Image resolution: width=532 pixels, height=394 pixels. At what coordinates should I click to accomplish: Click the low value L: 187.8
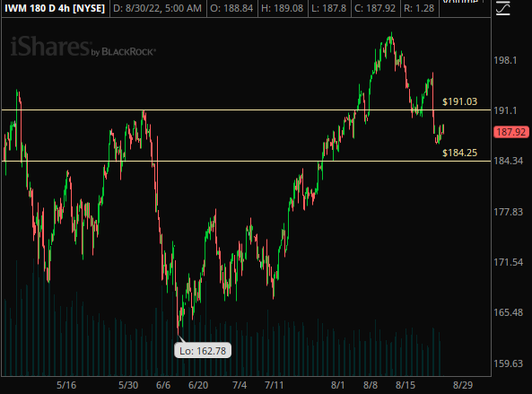(x=328, y=8)
